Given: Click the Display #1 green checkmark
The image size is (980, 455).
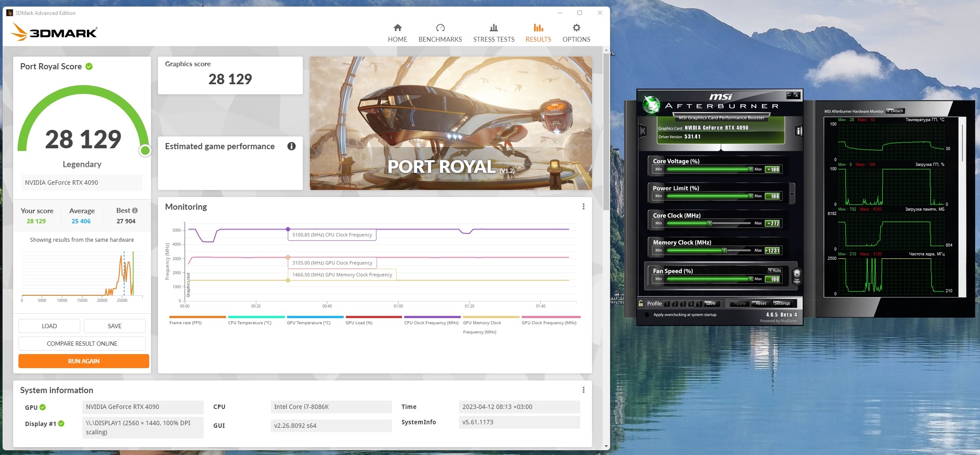Looking at the screenshot, I should coord(61,423).
